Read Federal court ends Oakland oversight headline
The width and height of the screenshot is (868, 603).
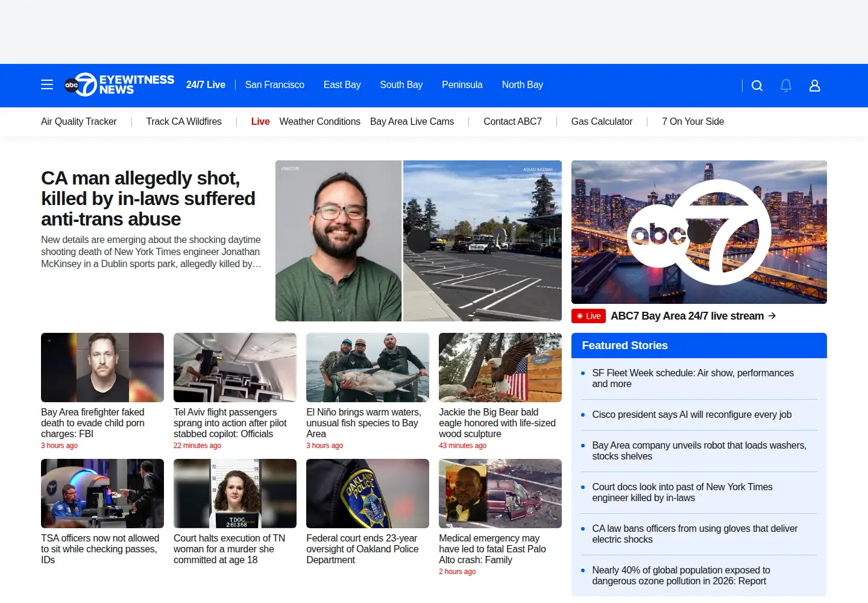tap(362, 549)
